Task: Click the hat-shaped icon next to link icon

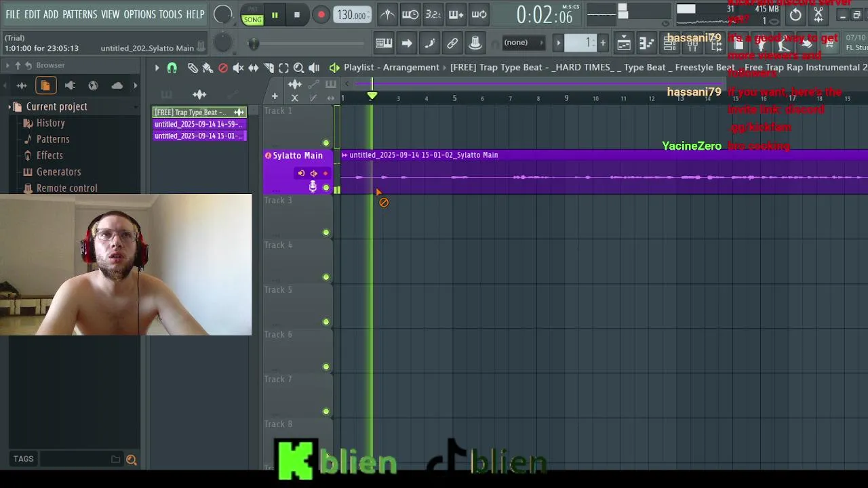Action: [x=475, y=43]
